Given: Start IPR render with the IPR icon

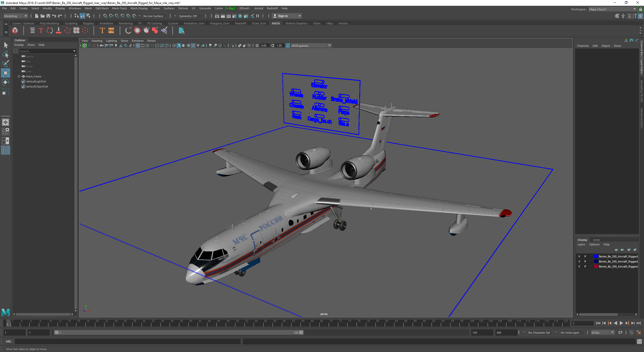Looking at the screenshot, I should (x=228, y=16).
